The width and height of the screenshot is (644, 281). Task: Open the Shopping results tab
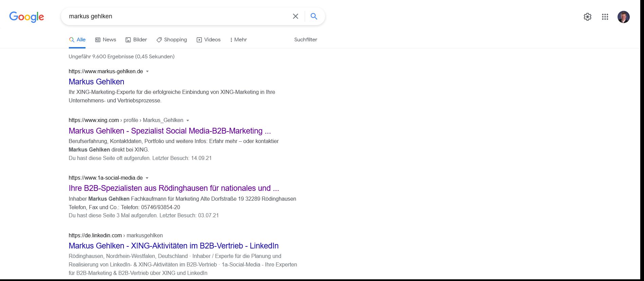(x=172, y=40)
